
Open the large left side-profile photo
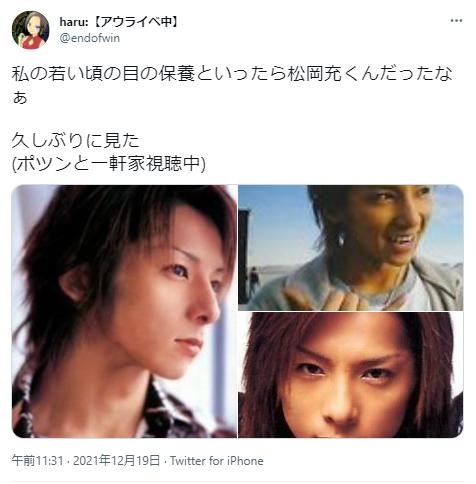(124, 311)
